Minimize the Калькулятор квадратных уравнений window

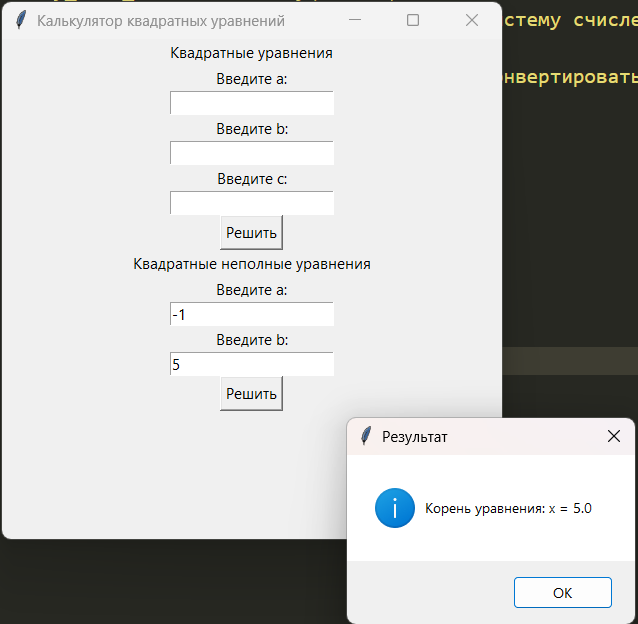(355, 20)
